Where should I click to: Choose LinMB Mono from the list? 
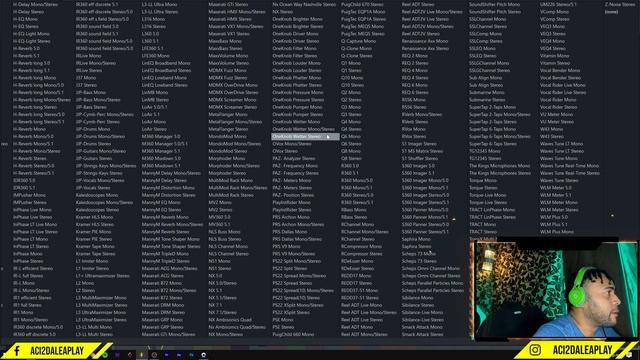pyautogui.click(x=155, y=92)
